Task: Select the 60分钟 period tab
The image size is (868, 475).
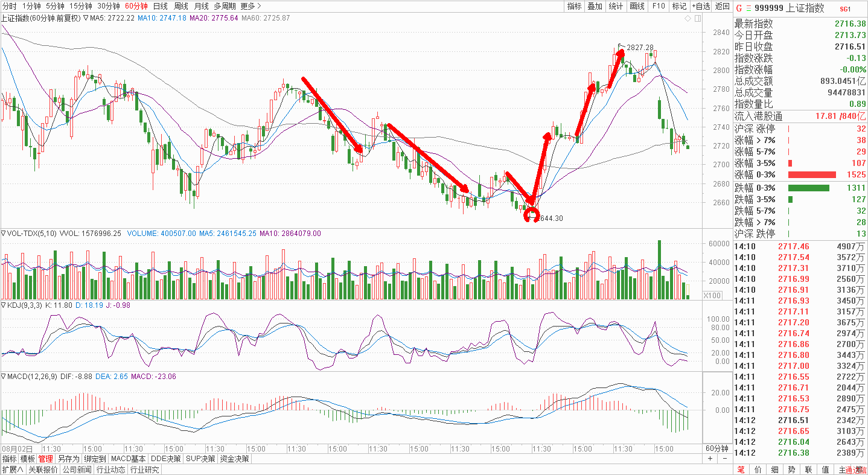Action: [x=136, y=6]
